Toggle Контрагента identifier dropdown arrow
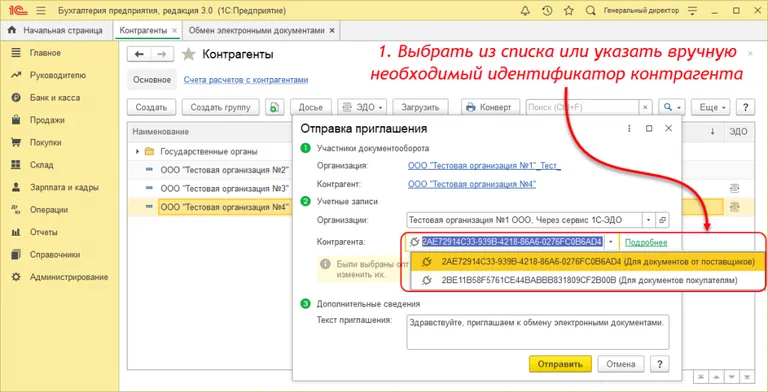This screenshot has height=392, width=768. pyautogui.click(x=611, y=242)
